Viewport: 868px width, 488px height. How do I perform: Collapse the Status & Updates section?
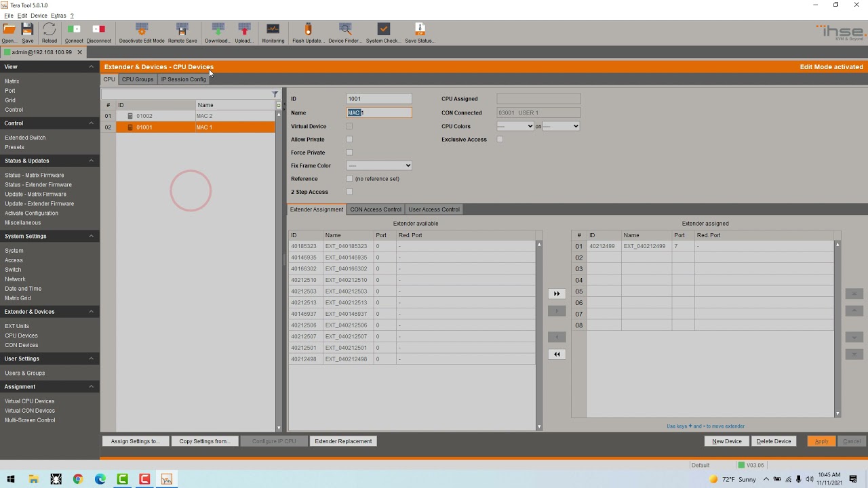(91, 161)
